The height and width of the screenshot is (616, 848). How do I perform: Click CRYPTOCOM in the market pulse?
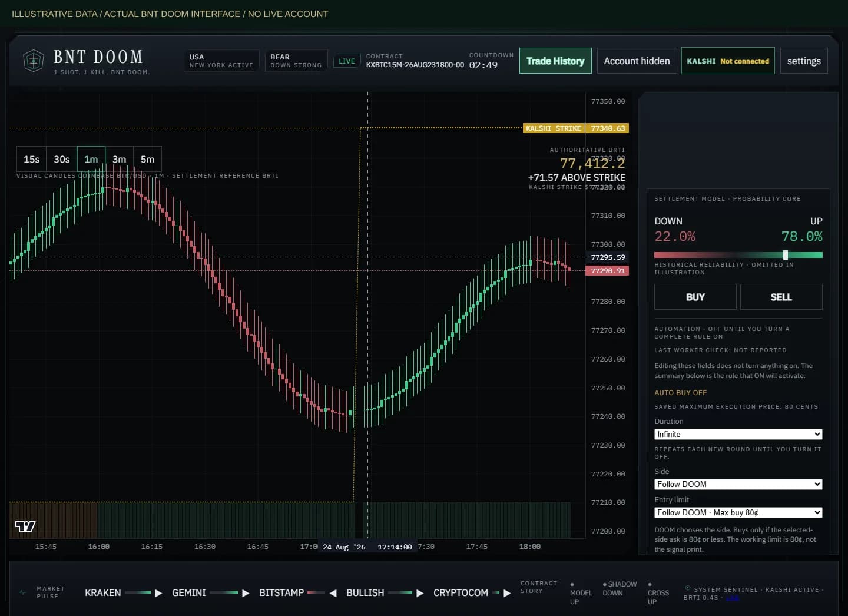[461, 593]
